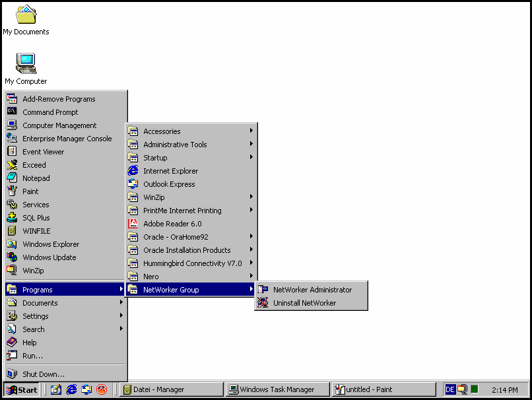
Task: Open the Documents menu entry
Action: [x=65, y=302]
